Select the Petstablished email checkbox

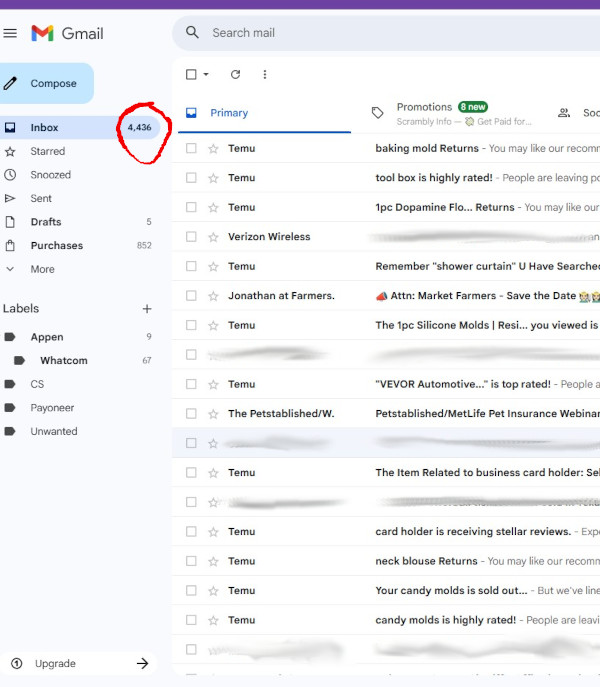(x=191, y=414)
